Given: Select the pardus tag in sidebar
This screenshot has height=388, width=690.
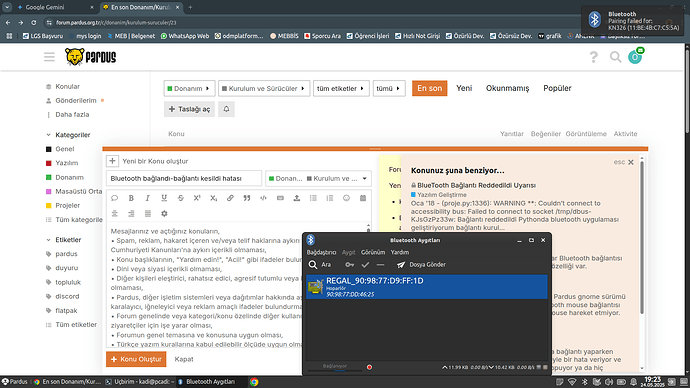Looking at the screenshot, I should coord(66,254).
